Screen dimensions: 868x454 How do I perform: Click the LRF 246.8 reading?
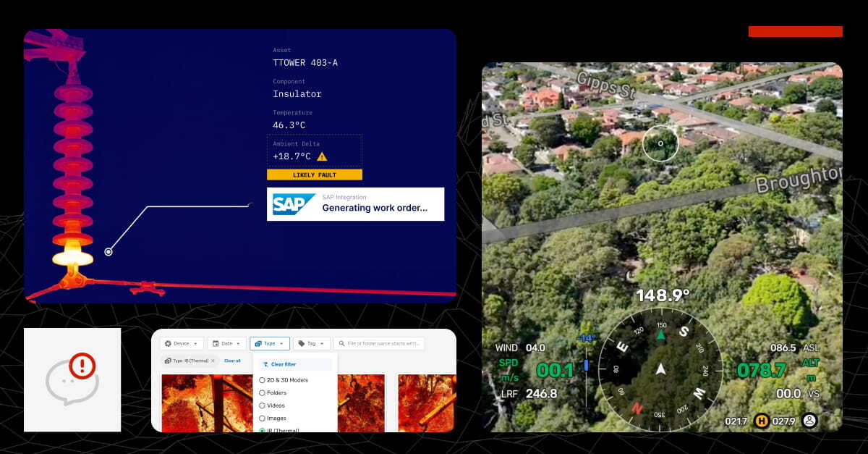[529, 394]
